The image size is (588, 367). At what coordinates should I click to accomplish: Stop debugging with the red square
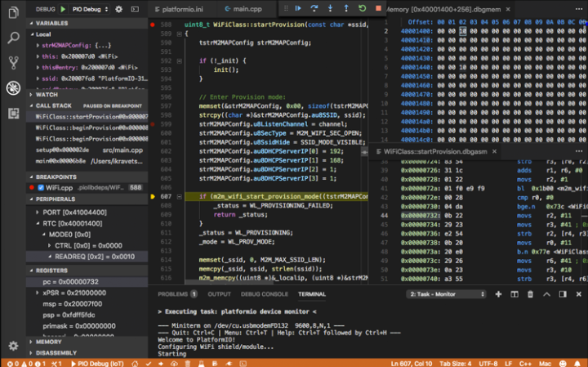(x=377, y=8)
